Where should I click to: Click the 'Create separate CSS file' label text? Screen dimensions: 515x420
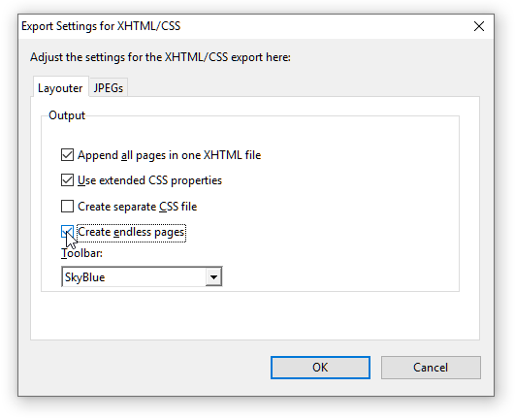click(x=138, y=207)
